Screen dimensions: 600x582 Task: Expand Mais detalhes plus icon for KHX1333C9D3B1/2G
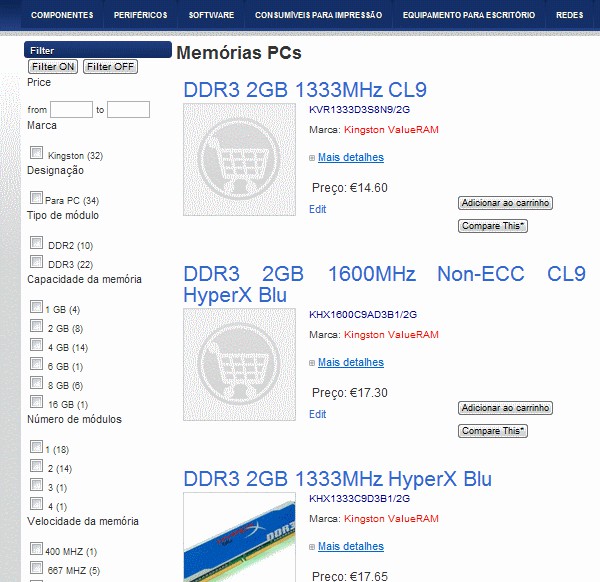click(x=312, y=547)
